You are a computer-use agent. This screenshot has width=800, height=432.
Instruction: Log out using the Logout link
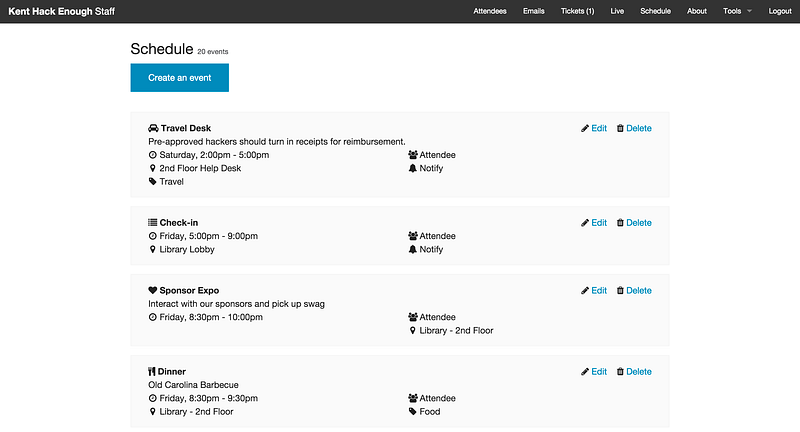pyautogui.click(x=780, y=11)
